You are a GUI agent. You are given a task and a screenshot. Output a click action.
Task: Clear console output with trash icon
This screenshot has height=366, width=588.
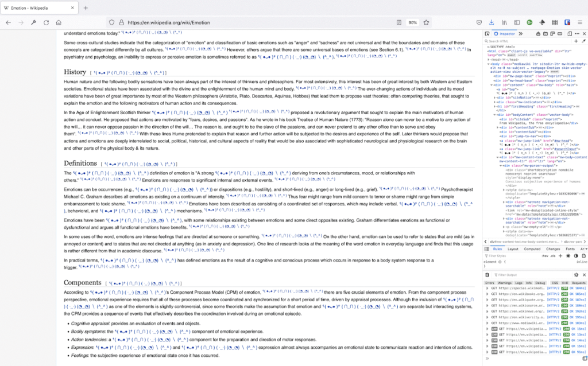tap(488, 275)
